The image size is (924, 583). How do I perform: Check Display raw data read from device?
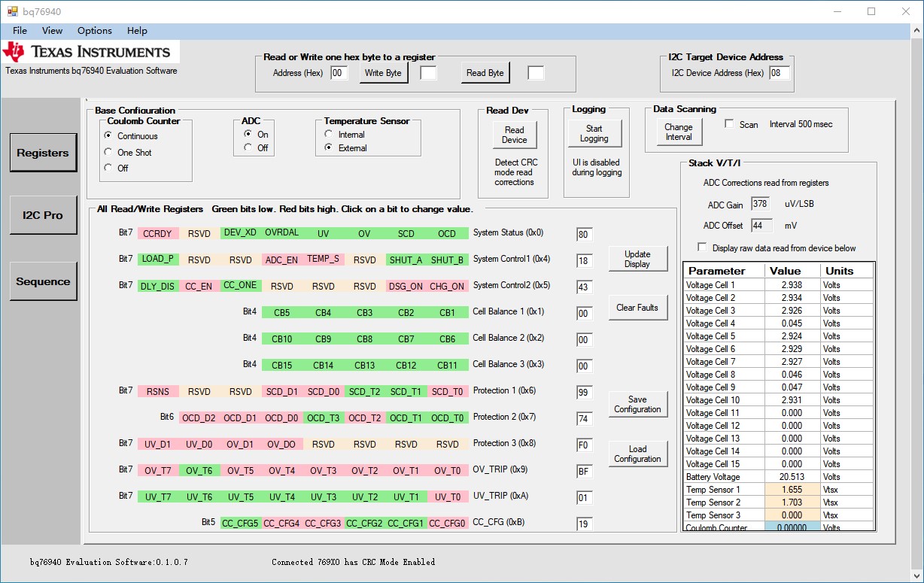(x=703, y=247)
